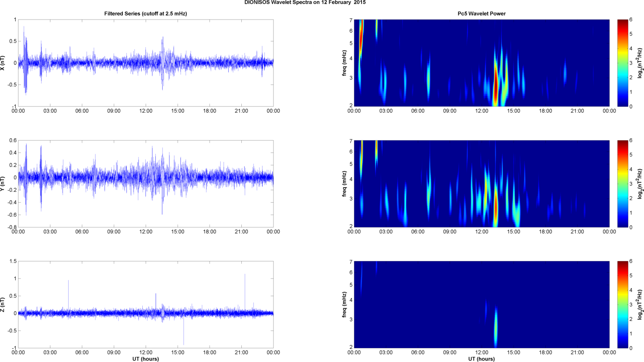The image size is (644, 362).
Task: Click the colorbar beside the Z wavelet spectrogram
Action: tap(622, 304)
